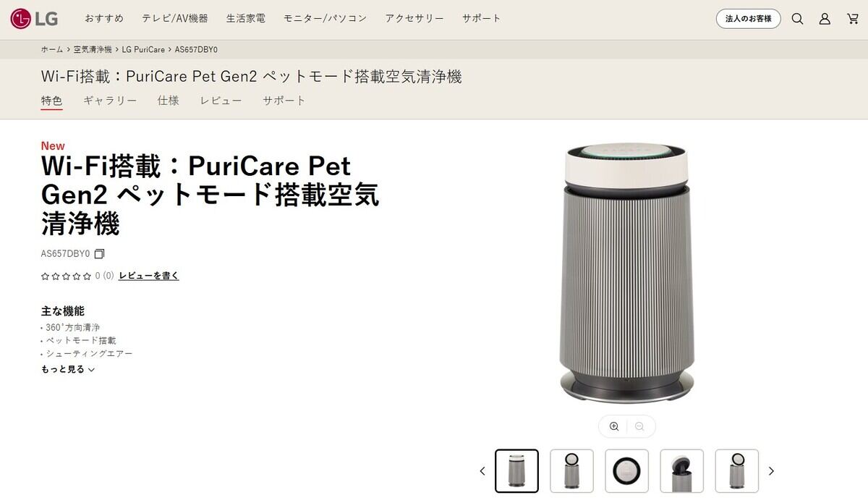This screenshot has height=503, width=868.
Task: Select the first front-view product thumbnail
Action: pyautogui.click(x=516, y=471)
